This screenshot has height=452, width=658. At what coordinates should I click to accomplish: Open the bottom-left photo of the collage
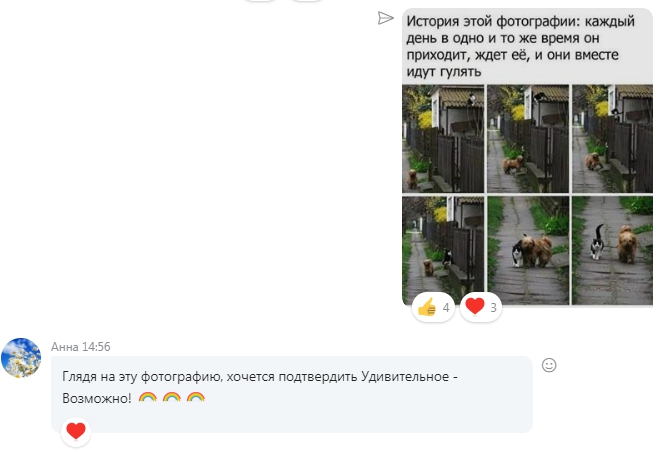pos(443,250)
